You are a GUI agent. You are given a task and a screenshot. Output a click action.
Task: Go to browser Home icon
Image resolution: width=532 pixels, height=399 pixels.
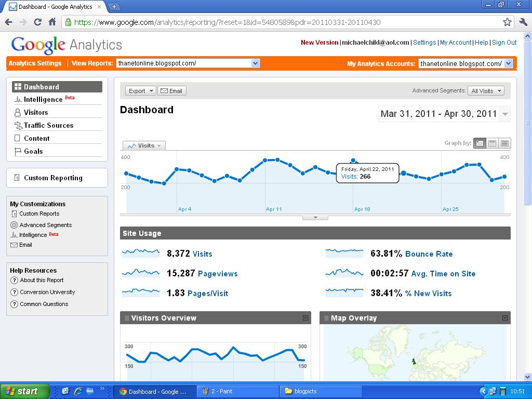coord(52,22)
